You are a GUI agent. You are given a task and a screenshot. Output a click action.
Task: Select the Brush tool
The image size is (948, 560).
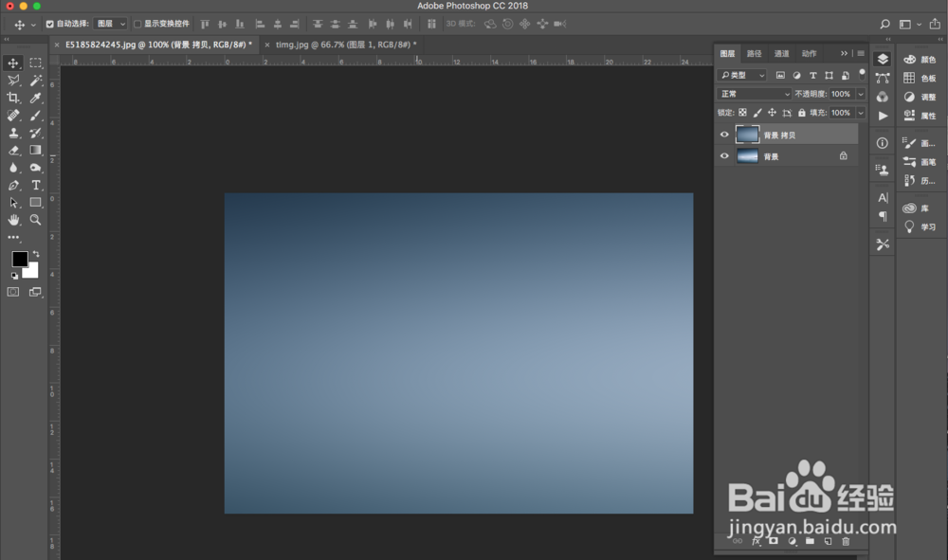pyautogui.click(x=36, y=116)
